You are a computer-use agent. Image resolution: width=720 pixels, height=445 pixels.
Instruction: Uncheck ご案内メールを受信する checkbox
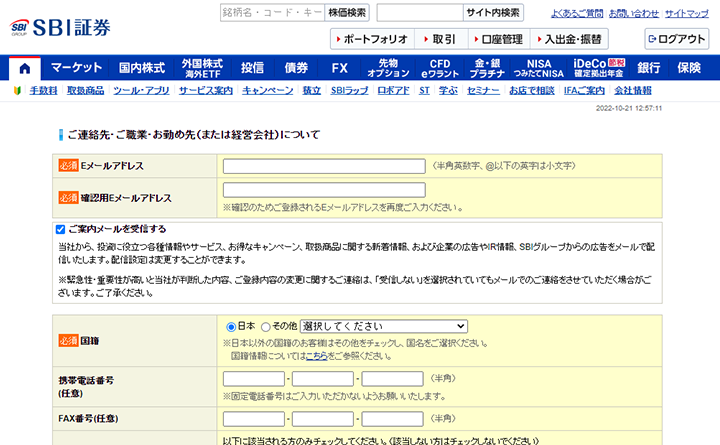pyautogui.click(x=61, y=229)
